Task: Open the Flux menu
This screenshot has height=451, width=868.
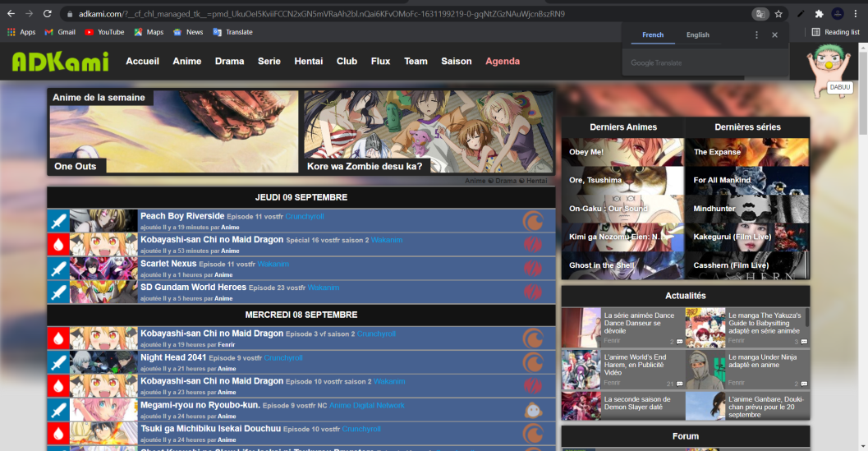Action: point(380,62)
